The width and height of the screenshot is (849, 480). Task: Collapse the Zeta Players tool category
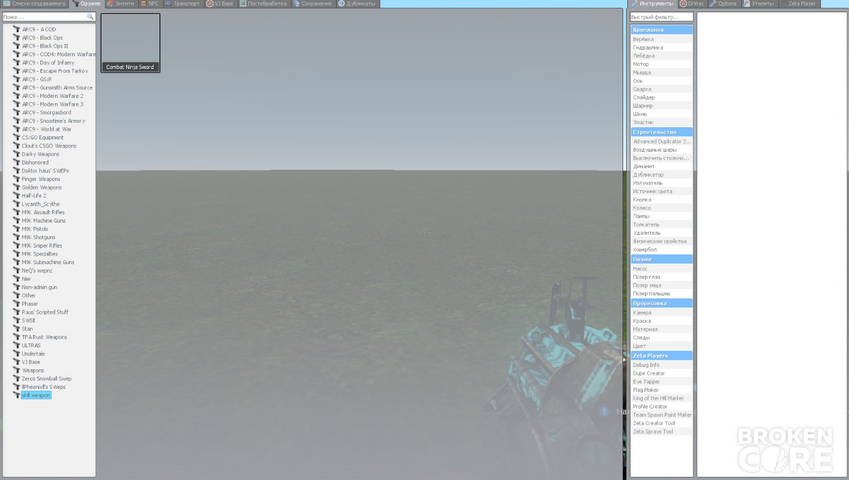(x=661, y=356)
